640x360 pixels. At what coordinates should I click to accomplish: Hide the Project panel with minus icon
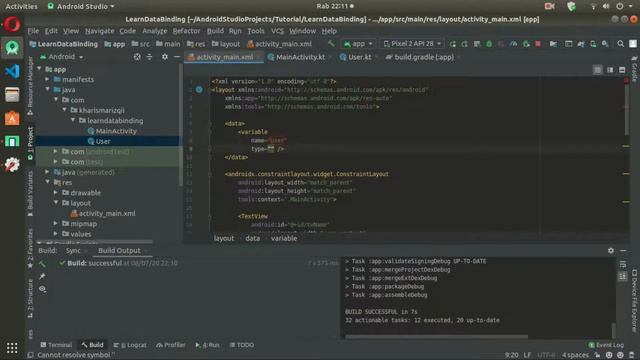point(177,57)
